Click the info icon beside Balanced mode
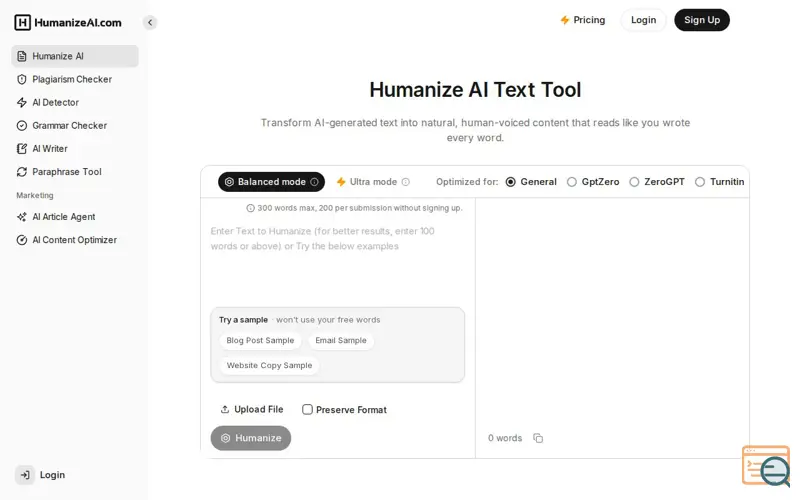This screenshot has height=500, width=800. 315,182
